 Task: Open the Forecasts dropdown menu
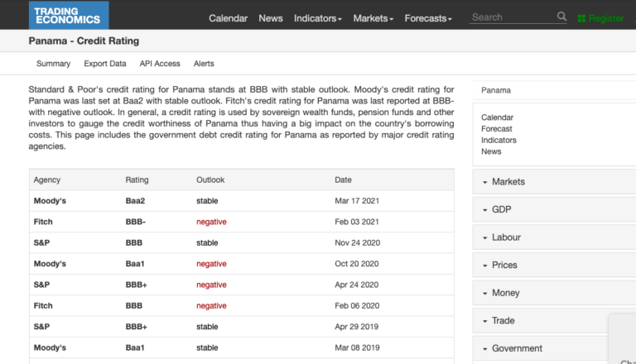(x=428, y=18)
